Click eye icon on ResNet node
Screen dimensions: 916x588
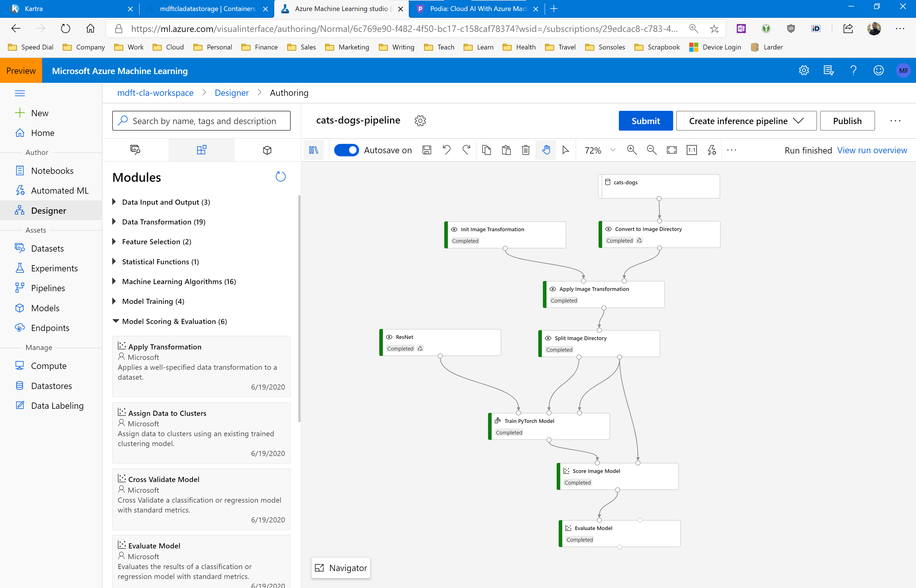(389, 337)
